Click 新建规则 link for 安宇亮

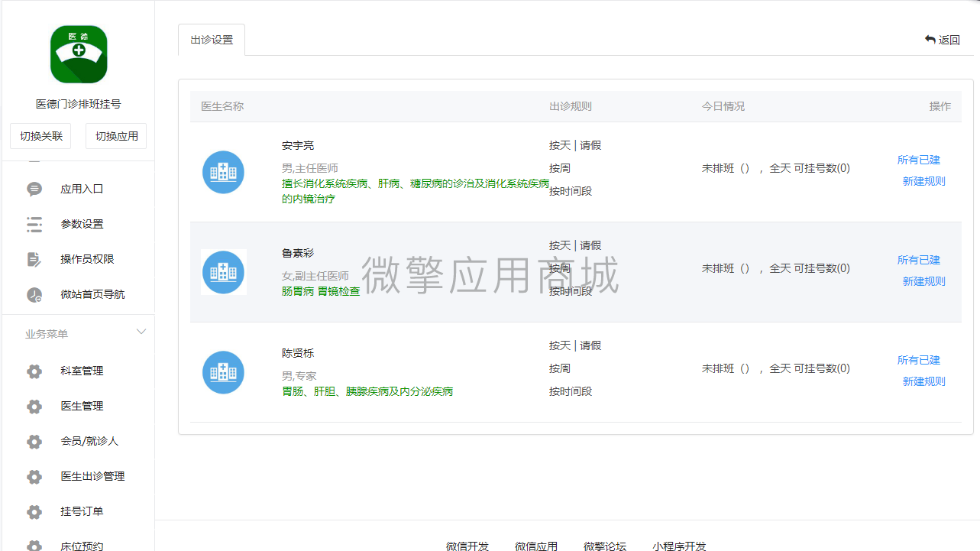coord(924,181)
